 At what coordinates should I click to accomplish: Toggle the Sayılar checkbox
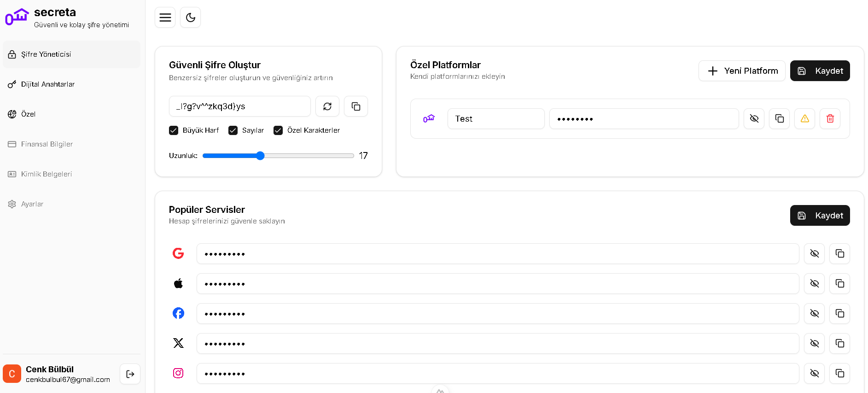(x=233, y=130)
